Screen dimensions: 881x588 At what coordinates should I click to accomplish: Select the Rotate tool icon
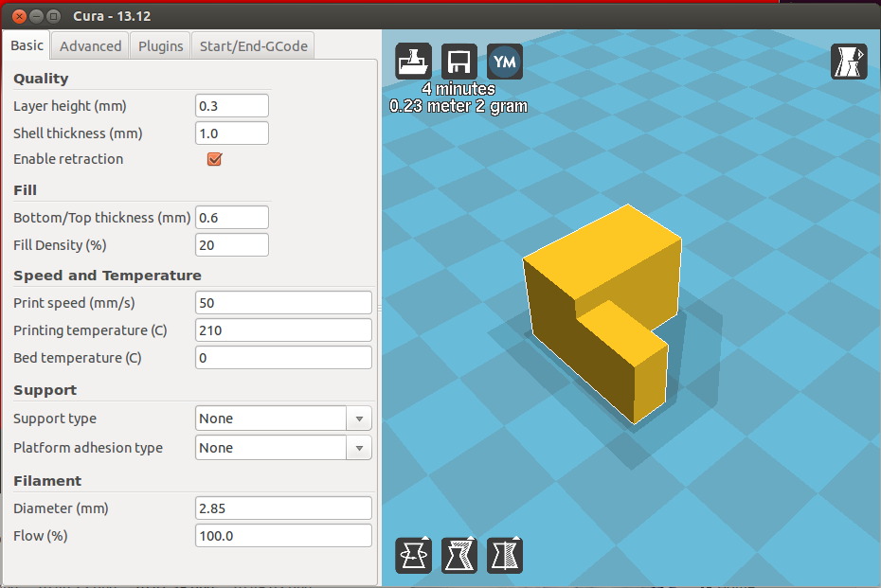[413, 555]
